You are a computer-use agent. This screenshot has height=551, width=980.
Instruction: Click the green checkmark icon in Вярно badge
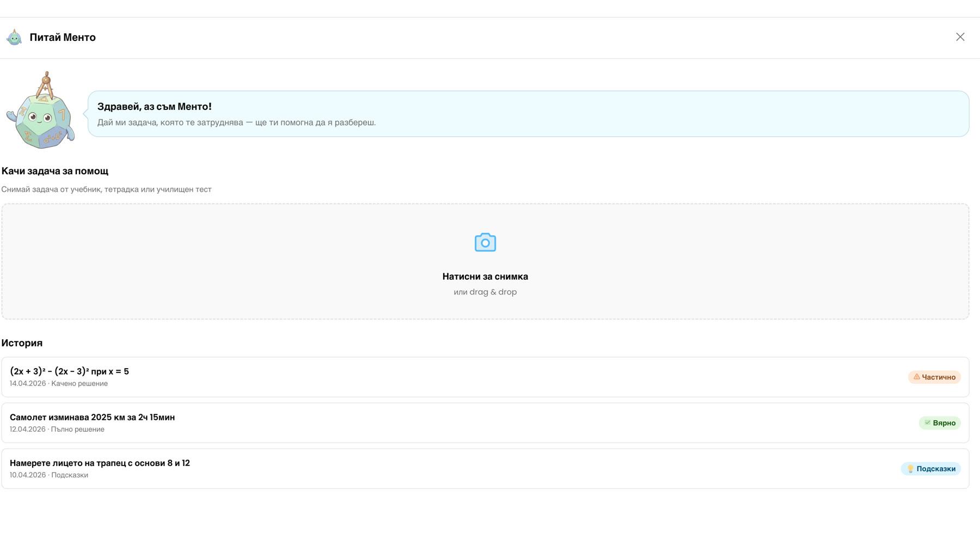[928, 423]
